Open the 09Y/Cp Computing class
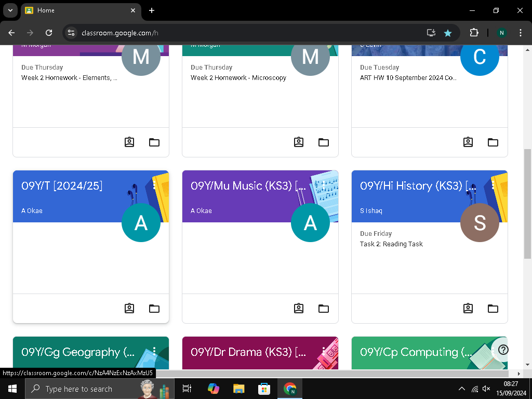Viewport: 532px width, 399px height. pos(416,352)
